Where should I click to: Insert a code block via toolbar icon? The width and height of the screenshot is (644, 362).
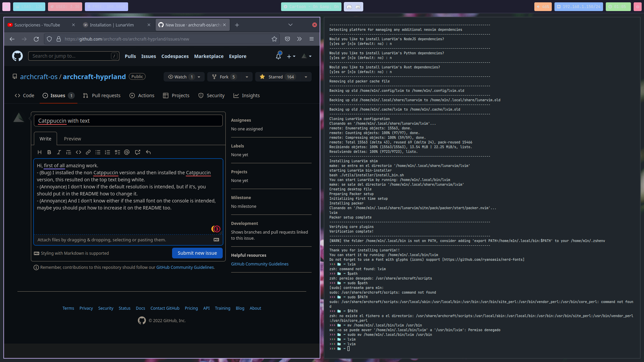click(78, 152)
